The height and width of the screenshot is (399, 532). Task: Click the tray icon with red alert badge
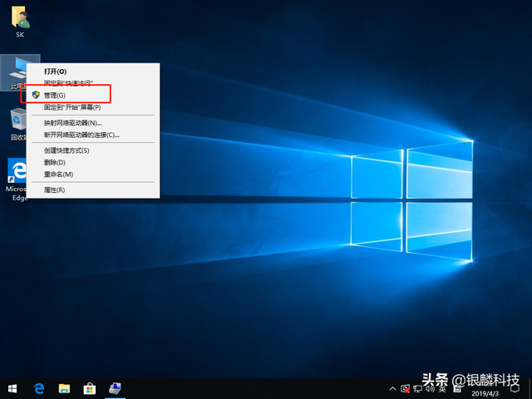(x=405, y=388)
